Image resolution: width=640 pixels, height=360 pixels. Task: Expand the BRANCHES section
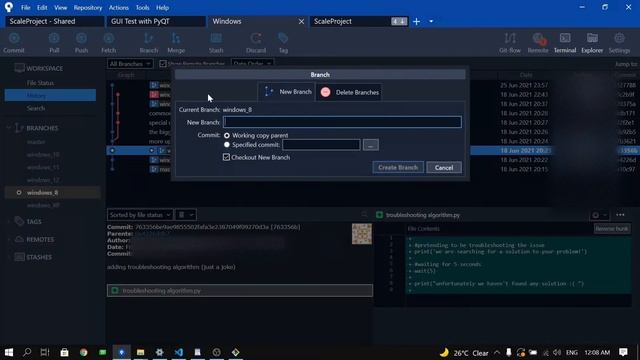[x=9, y=128]
